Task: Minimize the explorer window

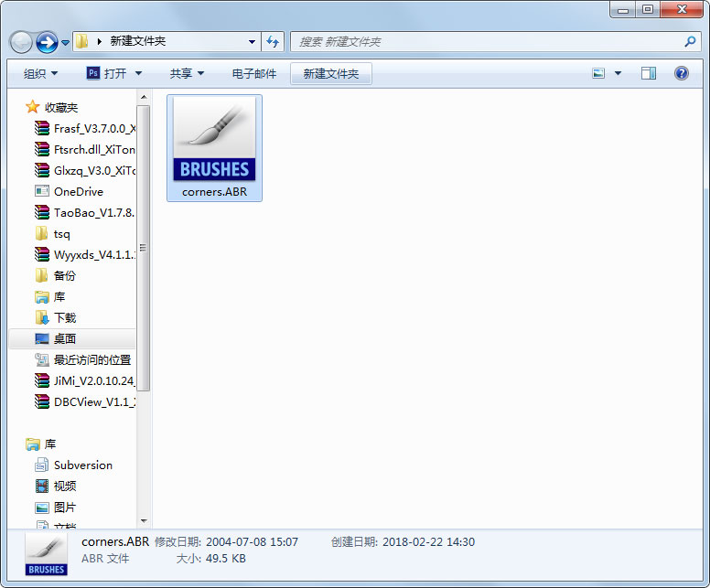Action: 623,9
